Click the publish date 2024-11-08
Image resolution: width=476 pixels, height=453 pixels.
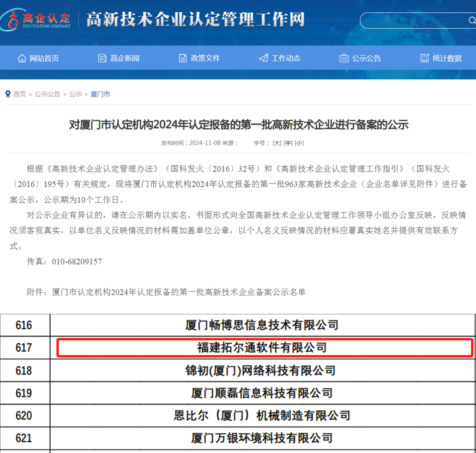(x=205, y=143)
